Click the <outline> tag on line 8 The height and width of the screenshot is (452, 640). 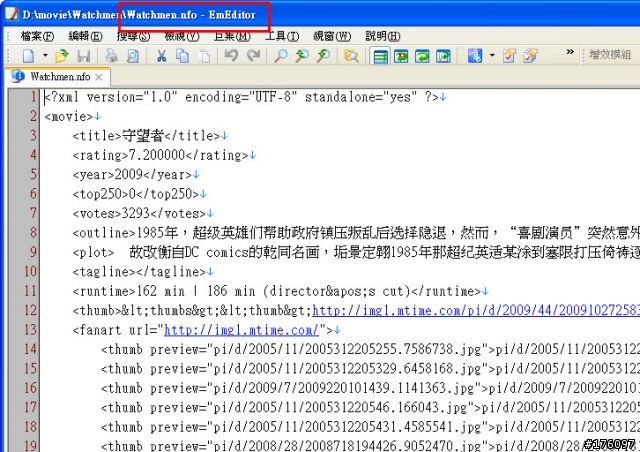[x=104, y=233]
